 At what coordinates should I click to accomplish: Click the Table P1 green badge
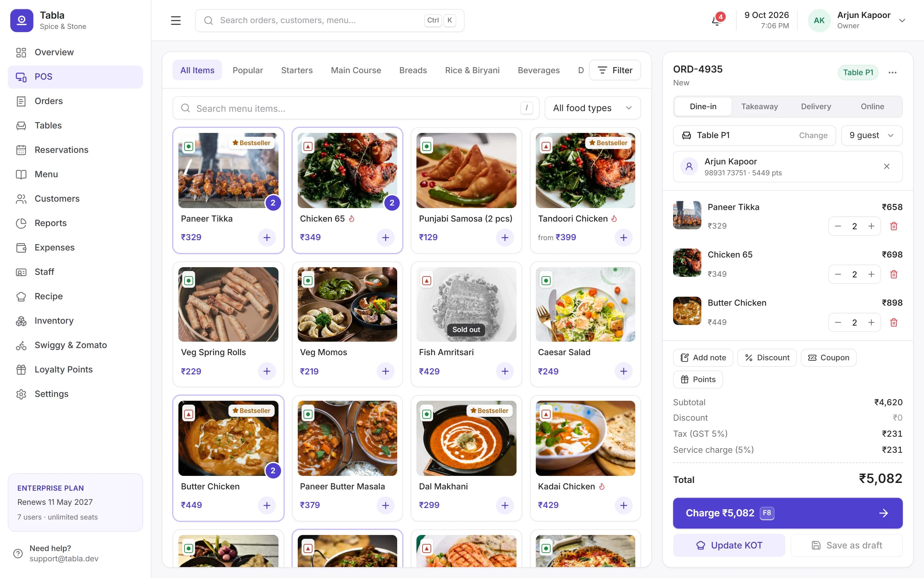(x=858, y=73)
